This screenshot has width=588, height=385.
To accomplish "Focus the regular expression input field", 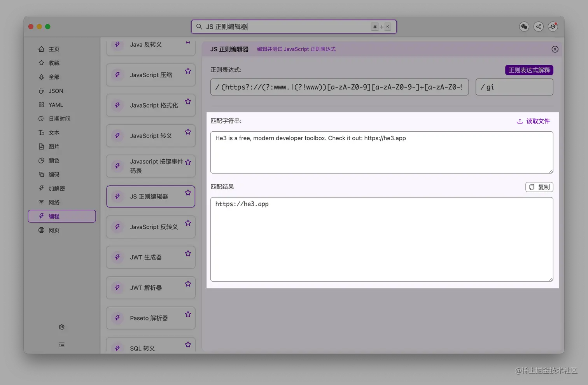I will coord(339,87).
